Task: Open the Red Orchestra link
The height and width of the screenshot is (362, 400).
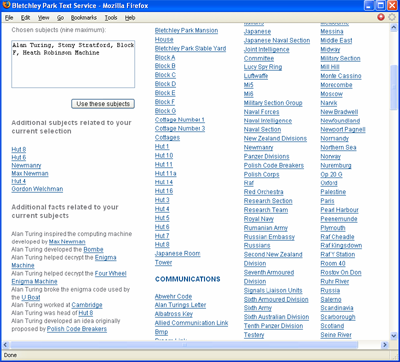Action: pos(264,192)
